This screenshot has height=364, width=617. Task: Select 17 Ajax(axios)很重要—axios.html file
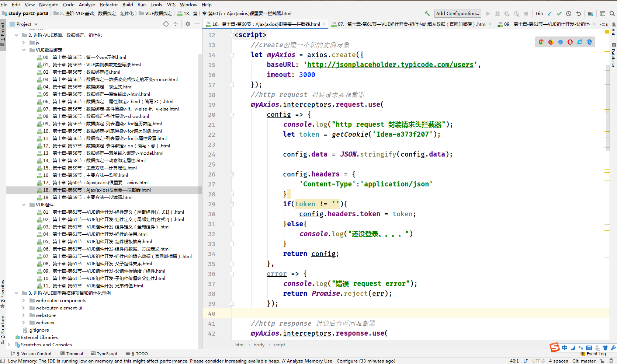pos(96,183)
